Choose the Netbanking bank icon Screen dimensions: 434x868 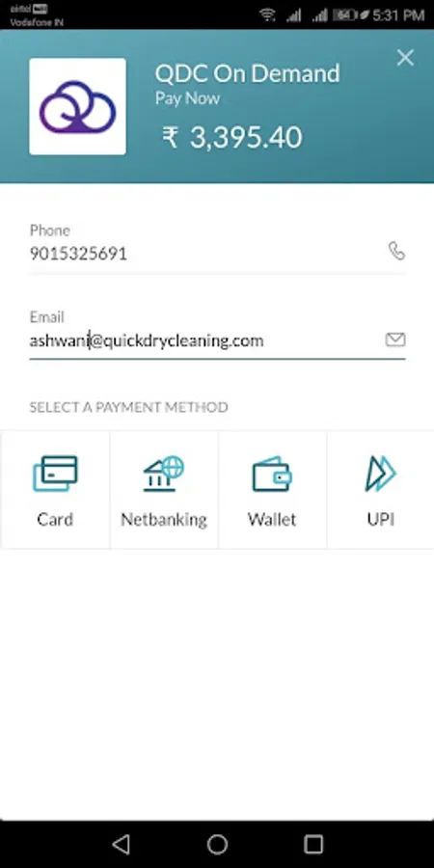[164, 474]
